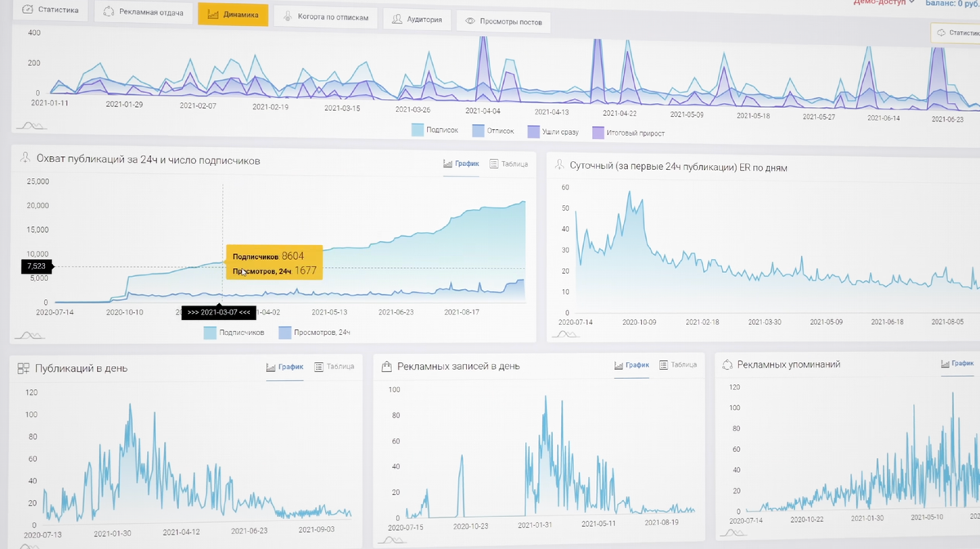This screenshot has width=980, height=549.
Task: Click the megaphone icon beside Рекламных упоминаний
Action: click(728, 364)
